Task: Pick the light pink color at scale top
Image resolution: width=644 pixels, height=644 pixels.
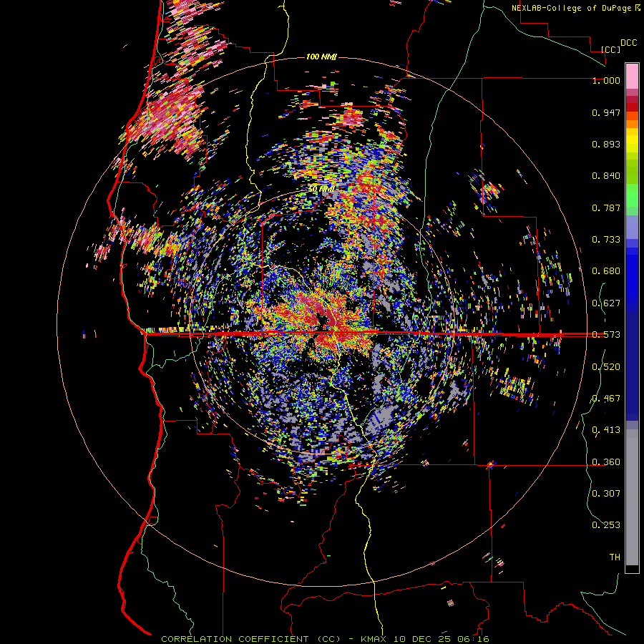Action: click(632, 76)
